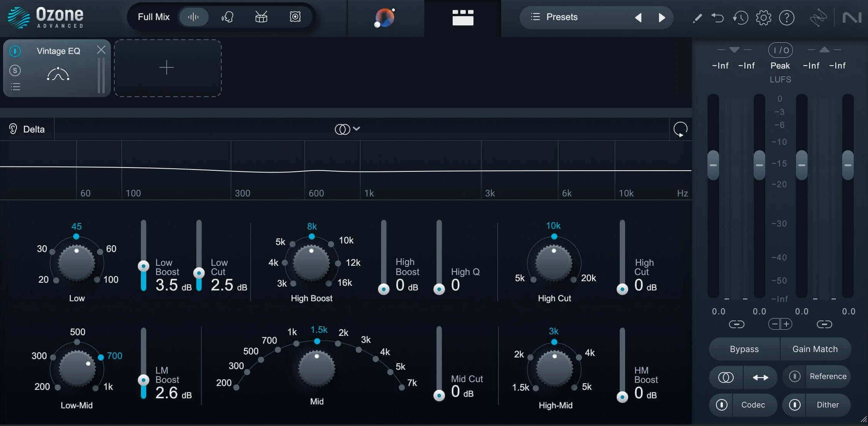The width and height of the screenshot is (868, 426).
Task: Open the Dither label panel
Action: [828, 405]
